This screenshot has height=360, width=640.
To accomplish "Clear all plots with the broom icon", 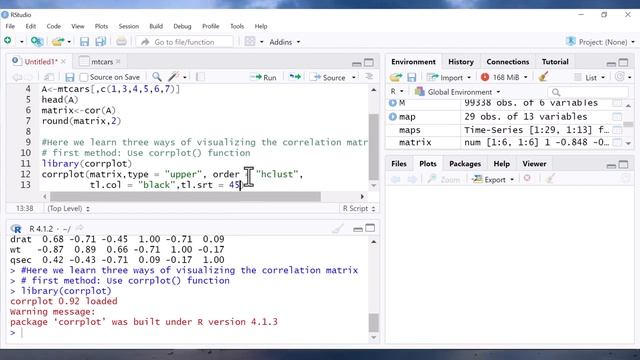I will (x=550, y=179).
